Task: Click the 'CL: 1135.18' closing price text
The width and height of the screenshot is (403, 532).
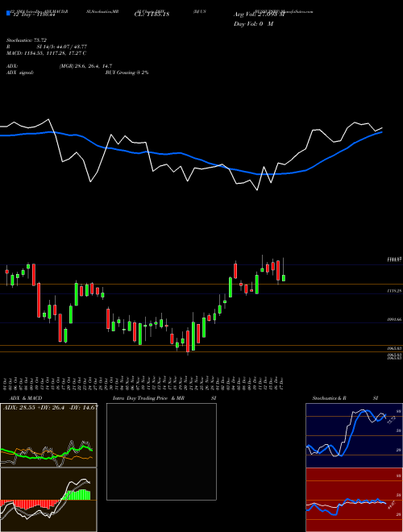Action: [152, 15]
